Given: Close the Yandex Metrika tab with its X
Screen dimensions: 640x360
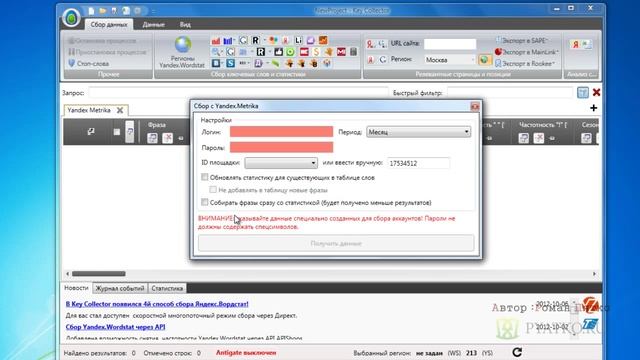Looking at the screenshot, I should [x=120, y=110].
